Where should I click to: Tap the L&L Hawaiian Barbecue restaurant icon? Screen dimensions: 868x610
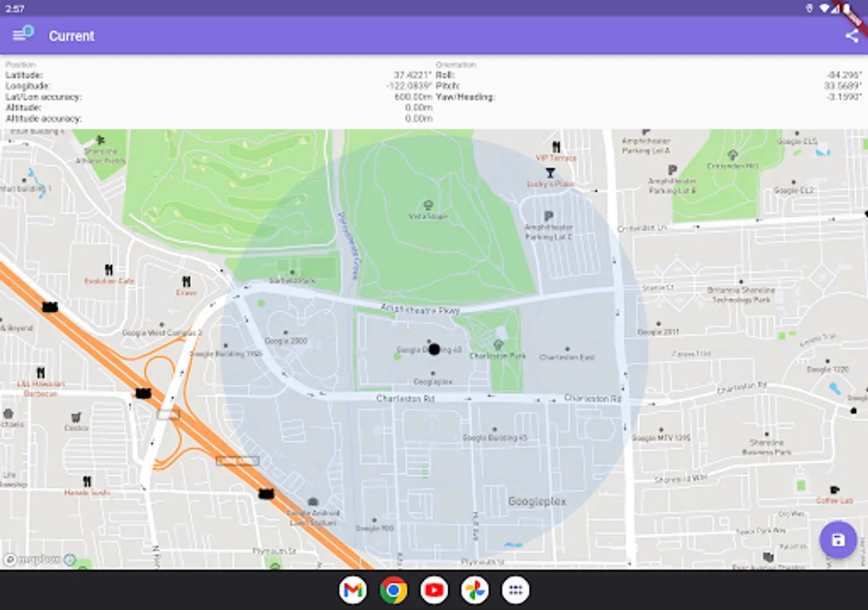(41, 372)
